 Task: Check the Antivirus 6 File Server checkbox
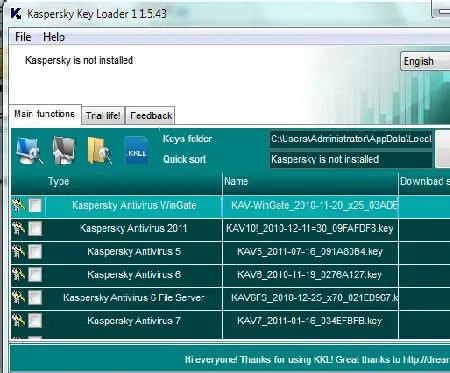[x=35, y=297]
